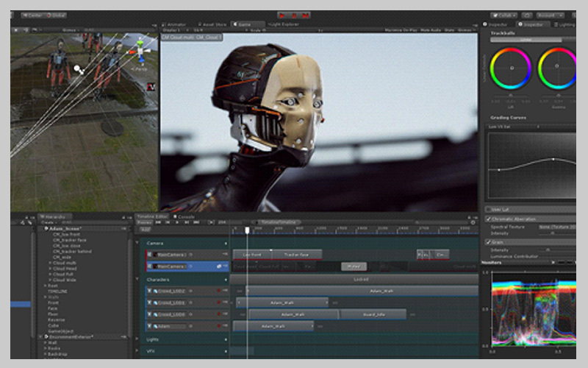Select the Guard_Idle animation clip
Image resolution: width=588 pixels, height=368 pixels.
(x=373, y=314)
